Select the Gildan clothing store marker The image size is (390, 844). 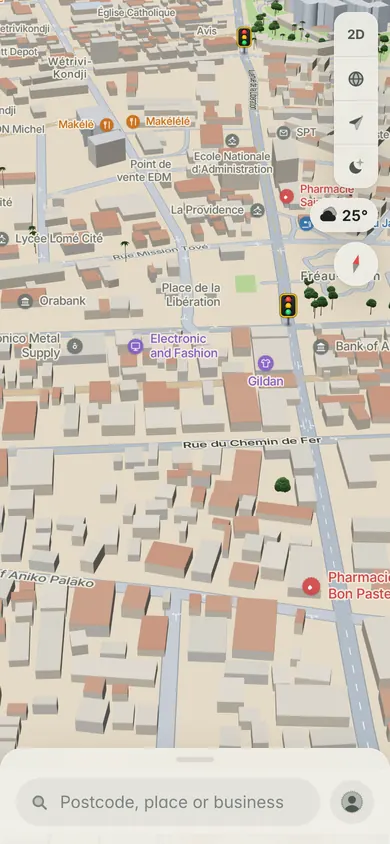click(265, 363)
